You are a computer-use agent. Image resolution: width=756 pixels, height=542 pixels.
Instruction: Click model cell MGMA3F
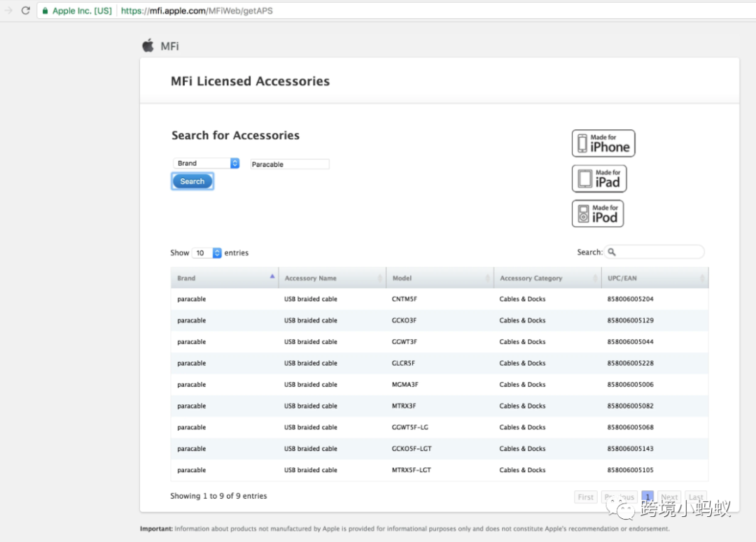coord(405,385)
